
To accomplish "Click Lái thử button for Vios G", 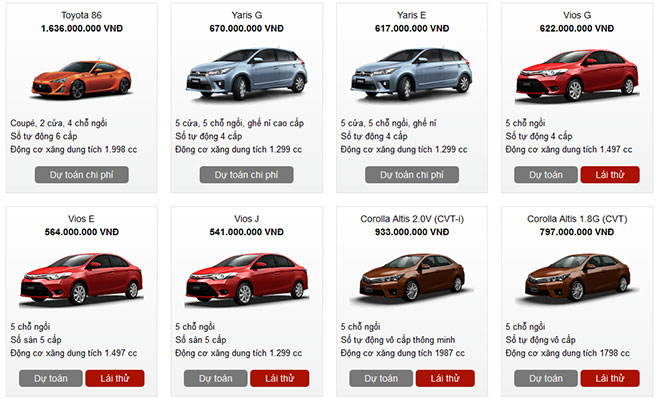I will (610, 175).
